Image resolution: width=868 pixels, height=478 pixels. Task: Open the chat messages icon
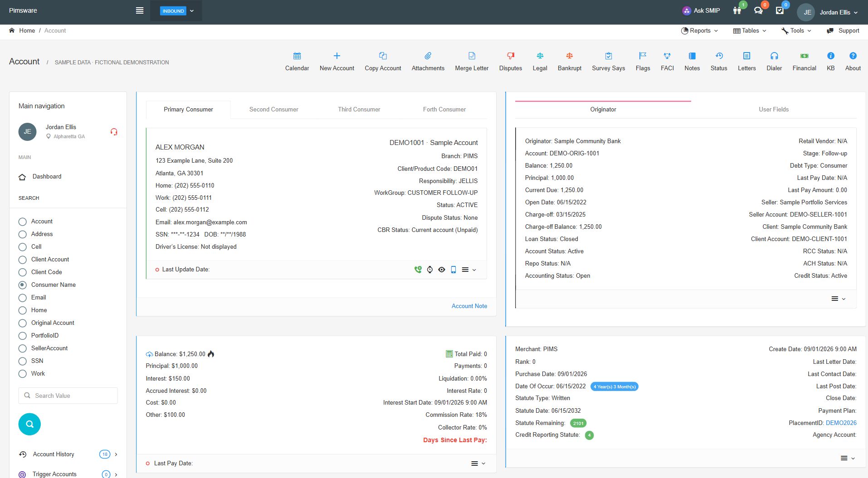(758, 10)
